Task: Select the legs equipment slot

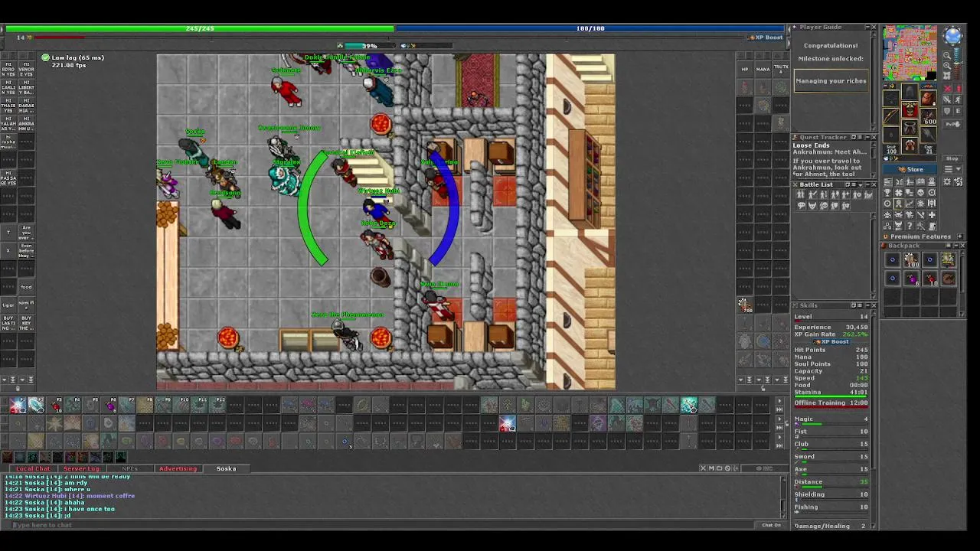Action: (x=909, y=129)
